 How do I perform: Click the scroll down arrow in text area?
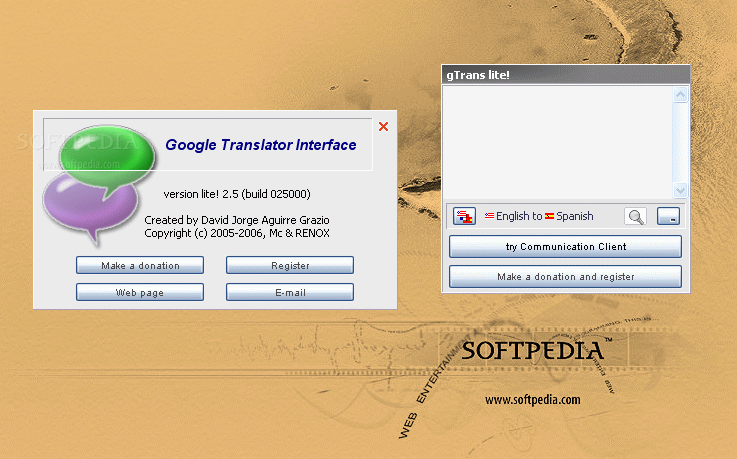(x=680, y=190)
